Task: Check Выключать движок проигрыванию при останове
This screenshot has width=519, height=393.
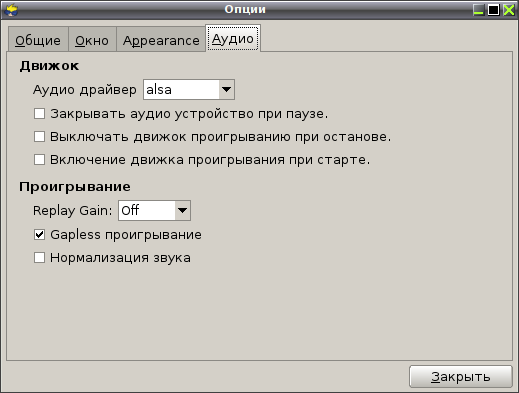Action: tap(39, 136)
